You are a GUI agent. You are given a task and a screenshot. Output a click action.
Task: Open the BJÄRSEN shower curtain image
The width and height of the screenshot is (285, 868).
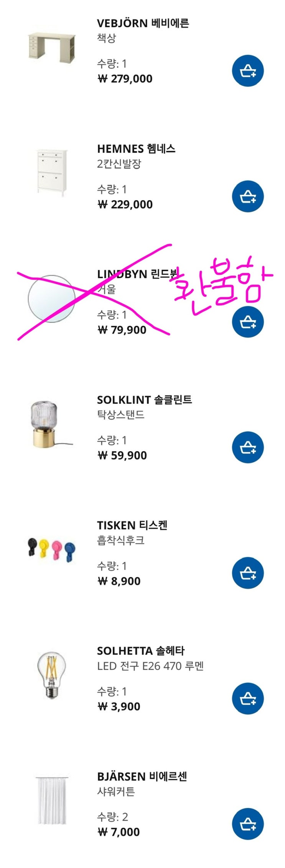(53, 800)
